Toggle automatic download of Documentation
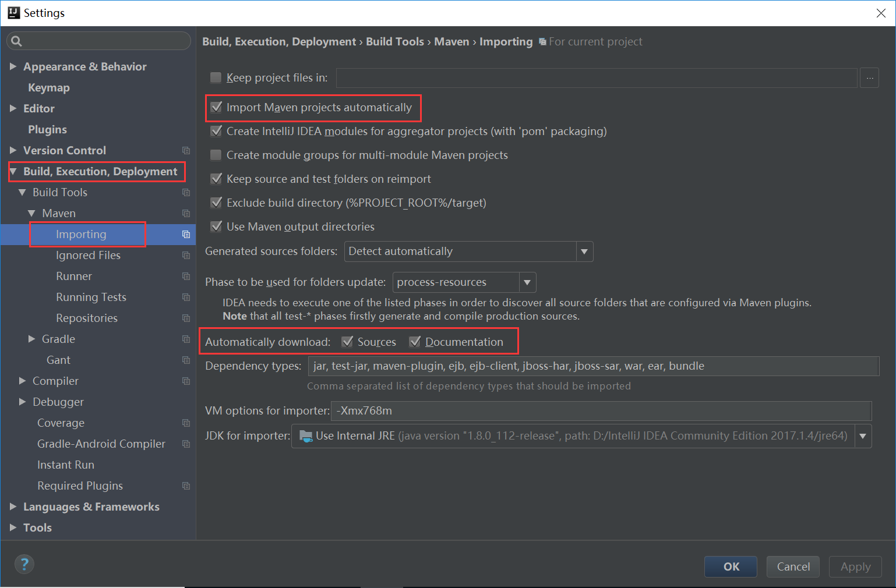The image size is (896, 588). click(415, 342)
